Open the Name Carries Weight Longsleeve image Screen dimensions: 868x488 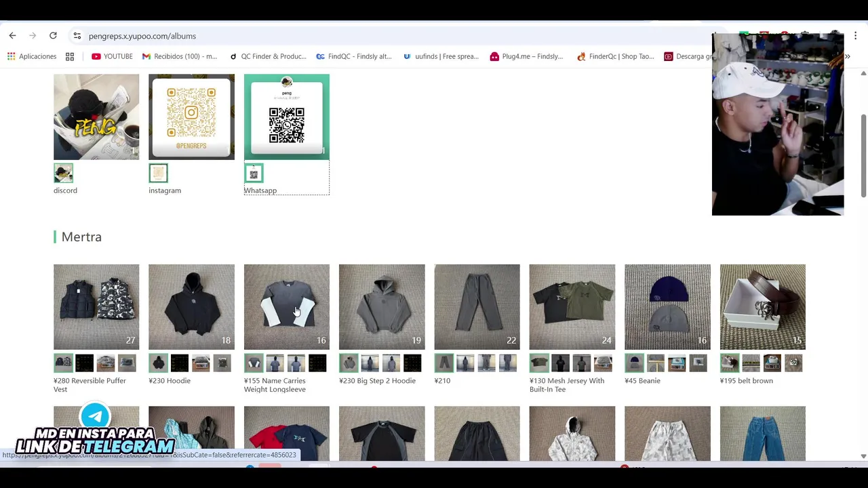(x=287, y=307)
